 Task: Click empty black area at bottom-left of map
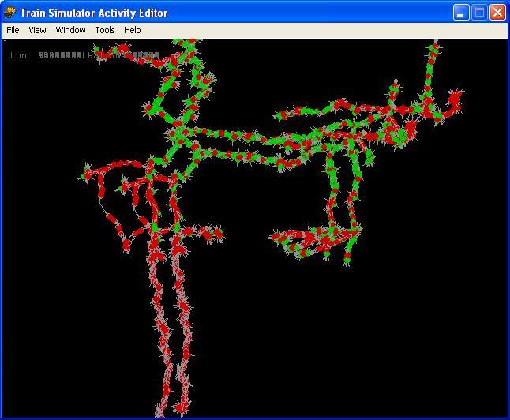pos(63,347)
